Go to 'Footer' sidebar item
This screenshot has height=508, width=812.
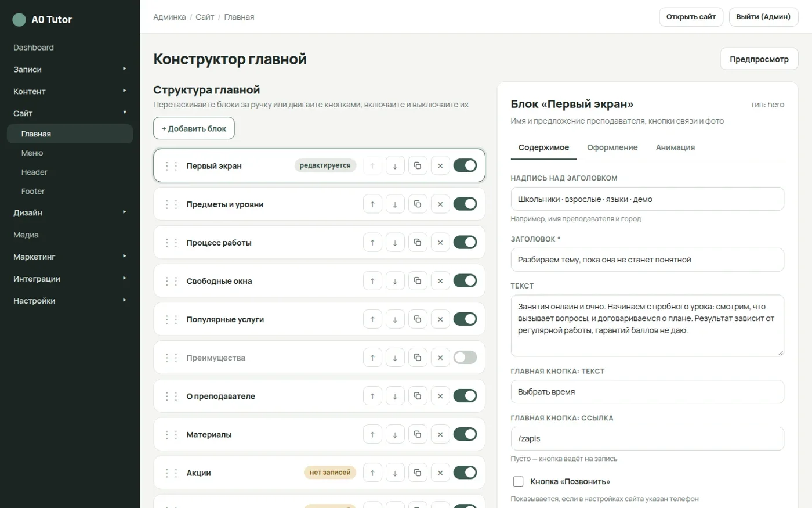[70, 191]
